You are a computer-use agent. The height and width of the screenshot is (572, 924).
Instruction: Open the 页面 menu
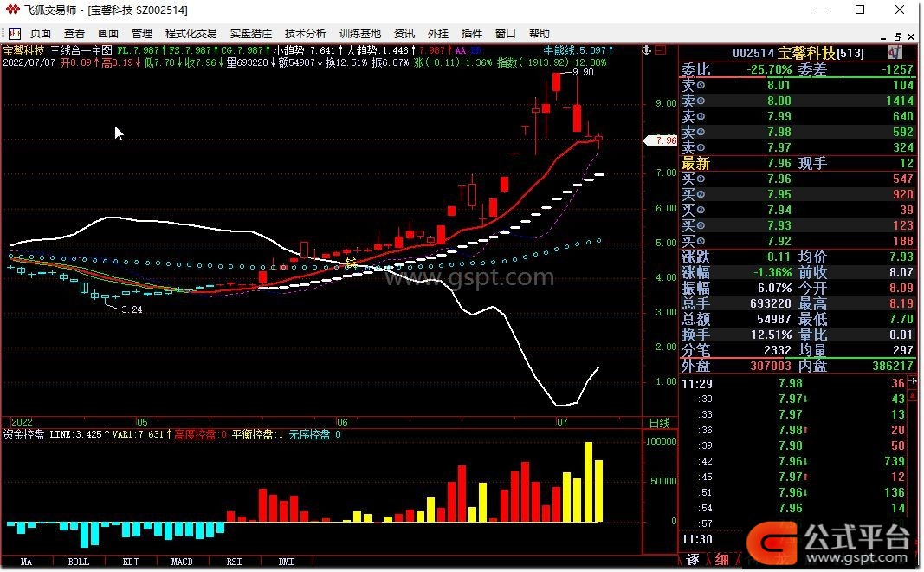[41, 34]
